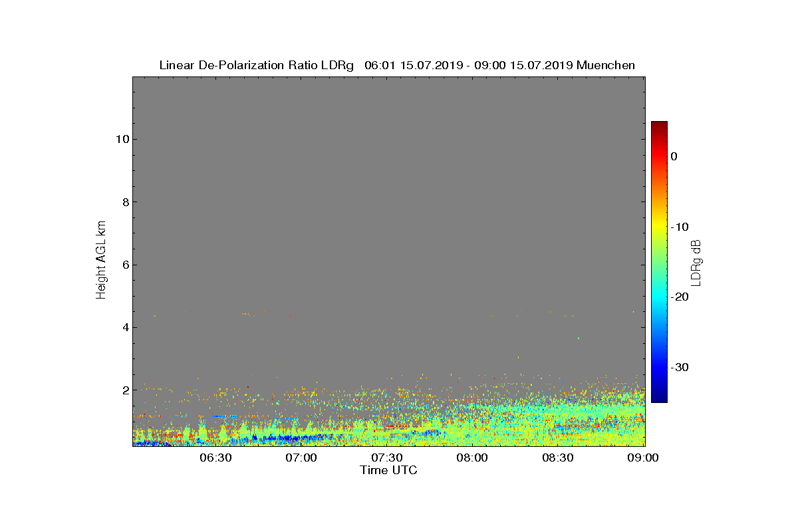
Task: Click the plot title 'Linear De-Polarization Ratio LDRg'
Action: [x=257, y=65]
